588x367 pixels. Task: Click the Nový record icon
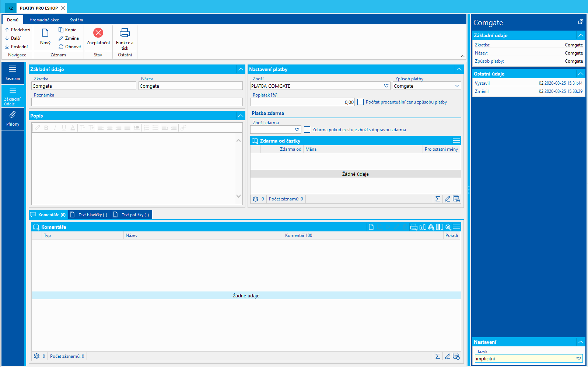click(45, 33)
